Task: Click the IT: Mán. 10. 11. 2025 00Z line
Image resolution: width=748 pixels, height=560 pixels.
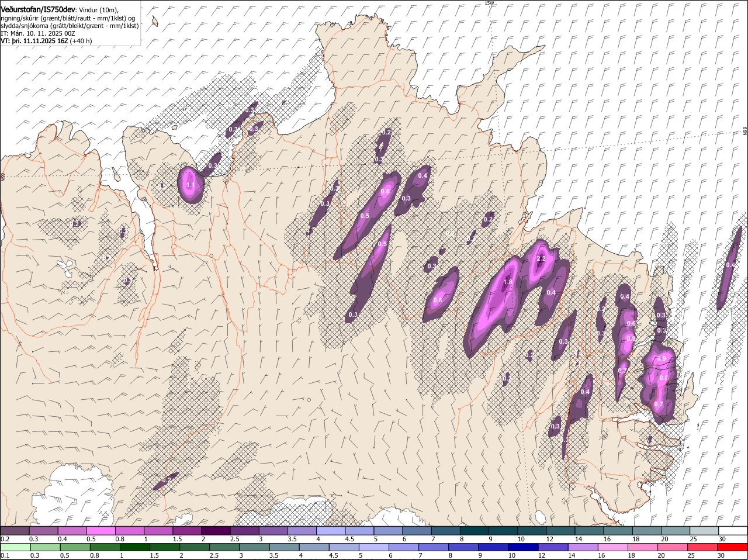Action: pos(38,33)
